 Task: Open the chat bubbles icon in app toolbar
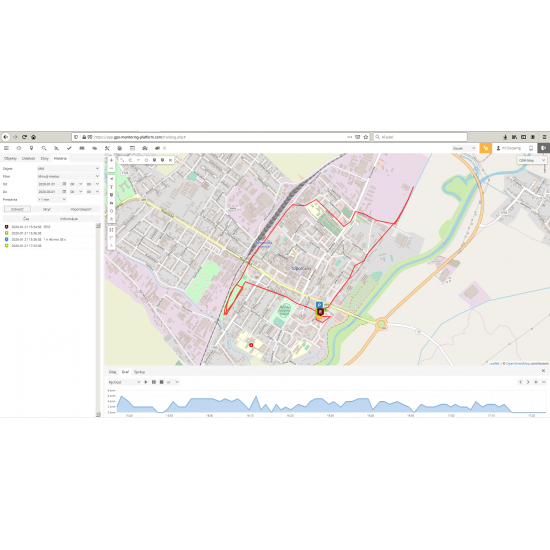pos(157,148)
